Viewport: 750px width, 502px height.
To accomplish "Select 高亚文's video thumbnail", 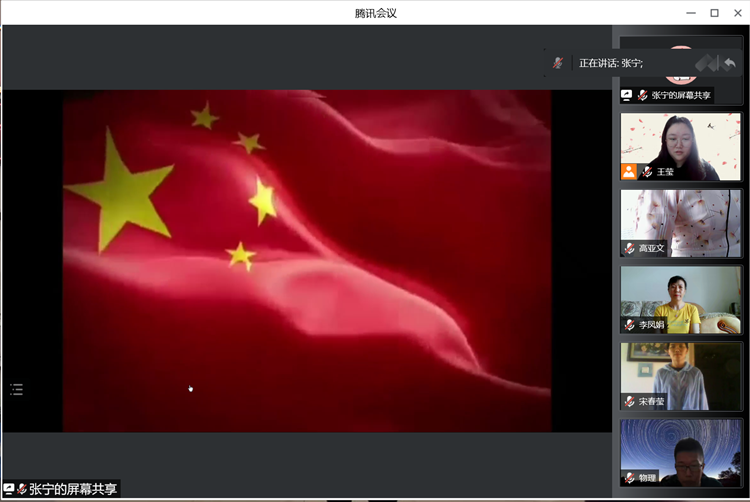I will tap(681, 223).
